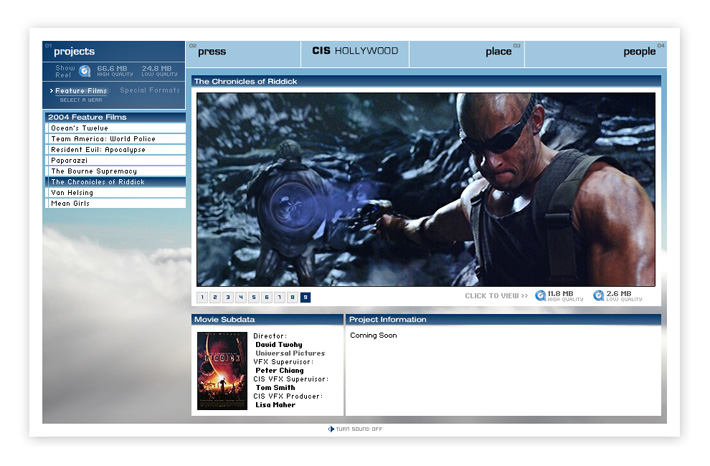Click the 11.8 MB high quality QuickTime icon
The image size is (710, 466).
(540, 296)
